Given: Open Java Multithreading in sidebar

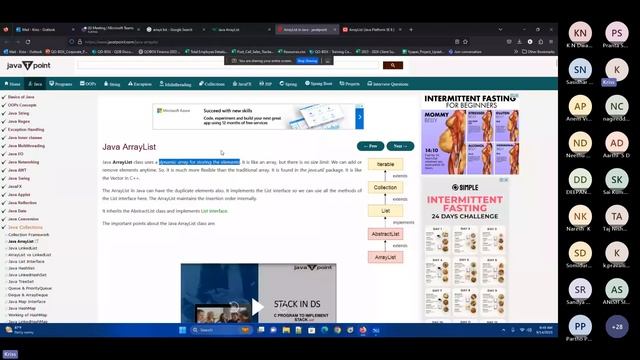Looking at the screenshot, I should tap(26, 146).
